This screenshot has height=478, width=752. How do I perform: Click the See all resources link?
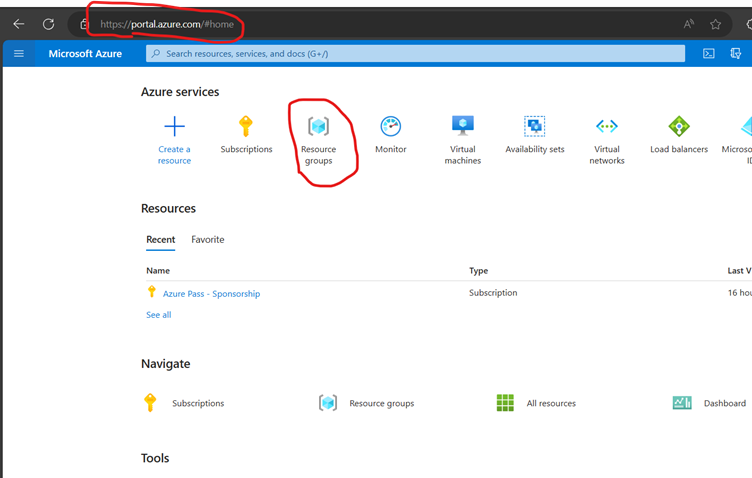tap(158, 315)
